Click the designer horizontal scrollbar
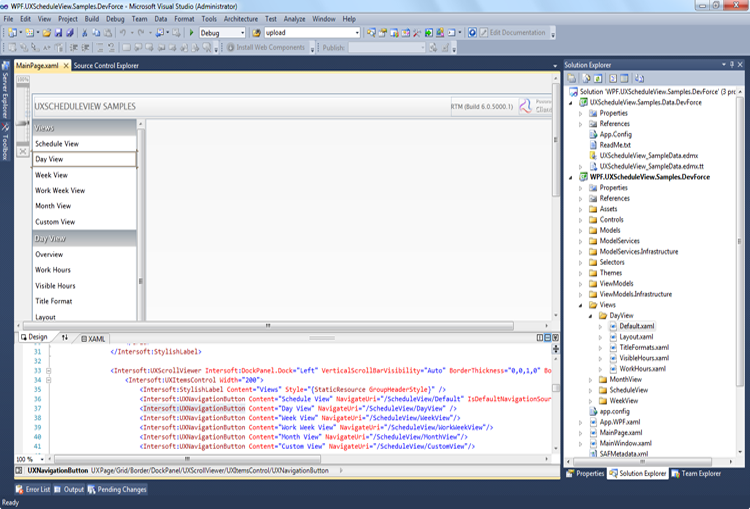750x509 pixels. (x=268, y=326)
